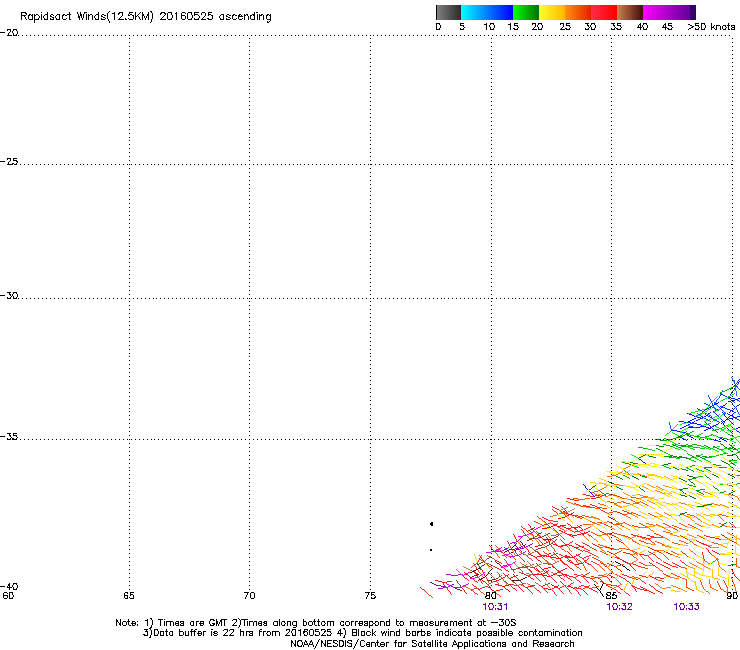
Task: Select the cyan-blue 5-15 knots color band
Action: pyautogui.click(x=487, y=12)
